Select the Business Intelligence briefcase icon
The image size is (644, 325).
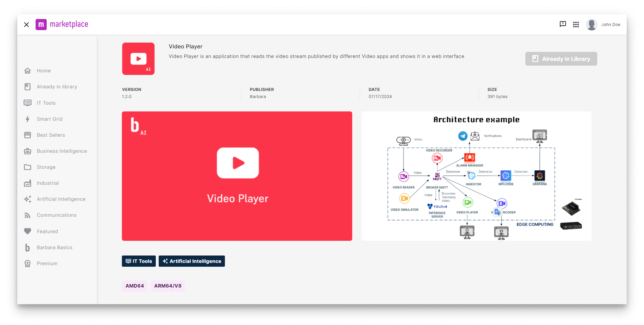(28, 151)
